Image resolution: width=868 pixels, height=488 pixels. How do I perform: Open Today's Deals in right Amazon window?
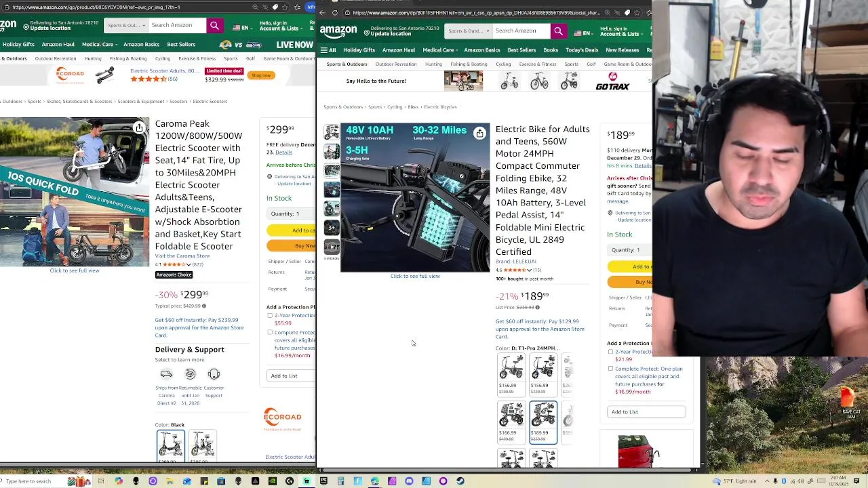click(582, 50)
